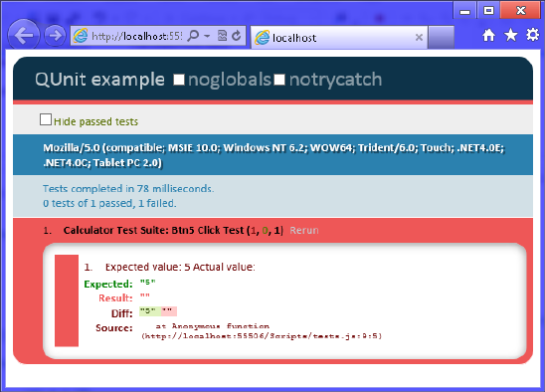Click the Expected value "5" in green

[x=148, y=283]
